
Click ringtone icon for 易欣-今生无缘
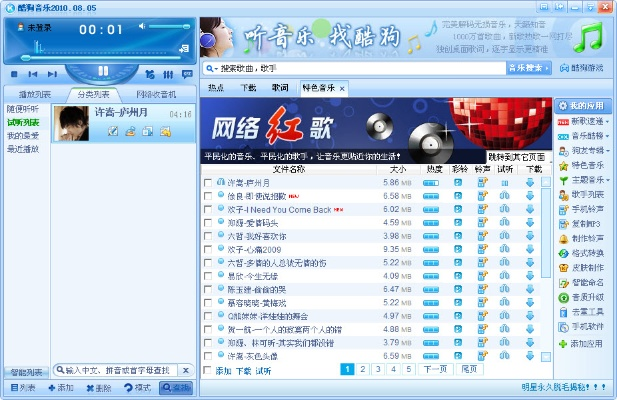coord(482,276)
